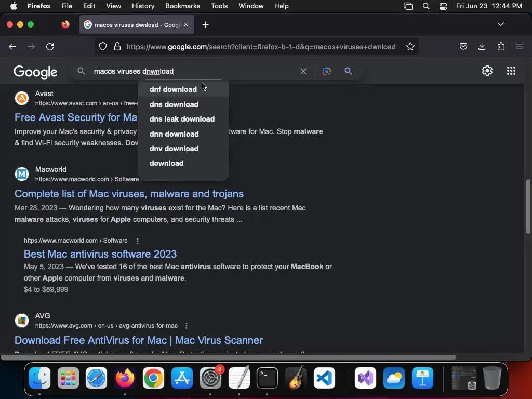Click the Macworld site name text

(50, 169)
